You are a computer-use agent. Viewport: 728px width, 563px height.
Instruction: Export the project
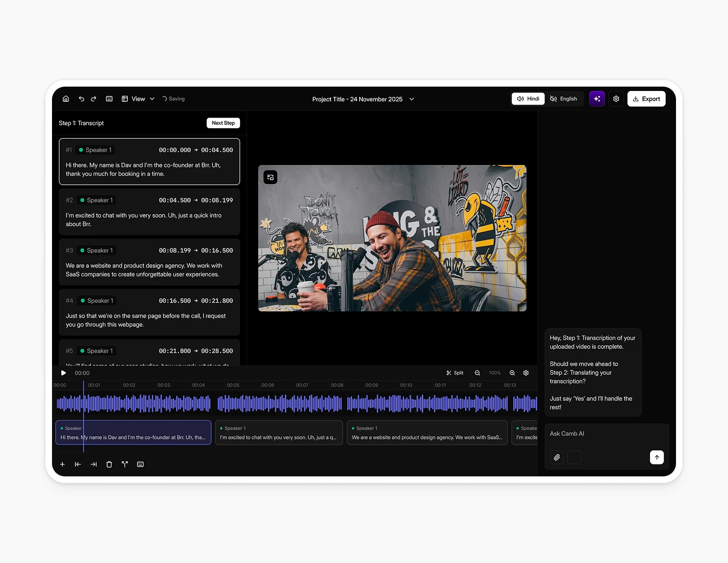coord(646,99)
